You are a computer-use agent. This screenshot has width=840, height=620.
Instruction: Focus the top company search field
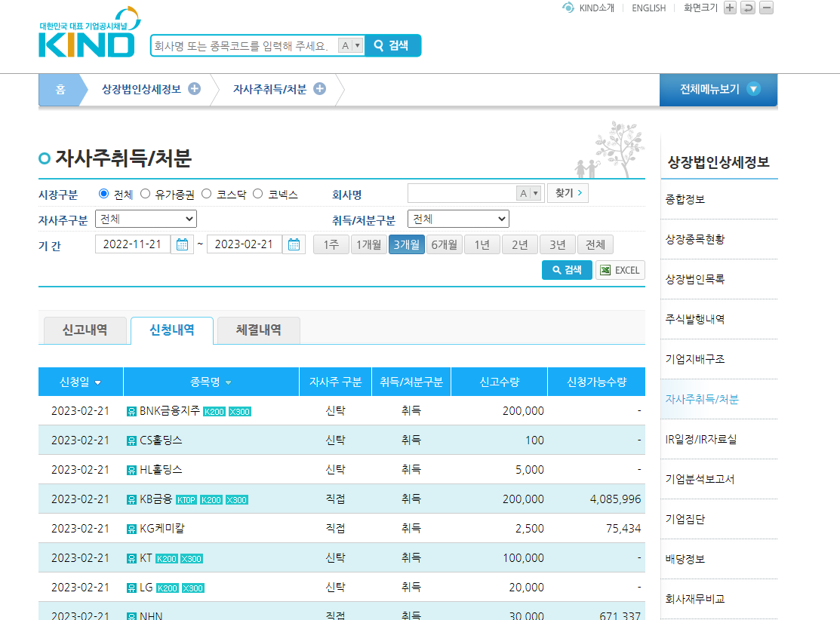pyautogui.click(x=245, y=45)
